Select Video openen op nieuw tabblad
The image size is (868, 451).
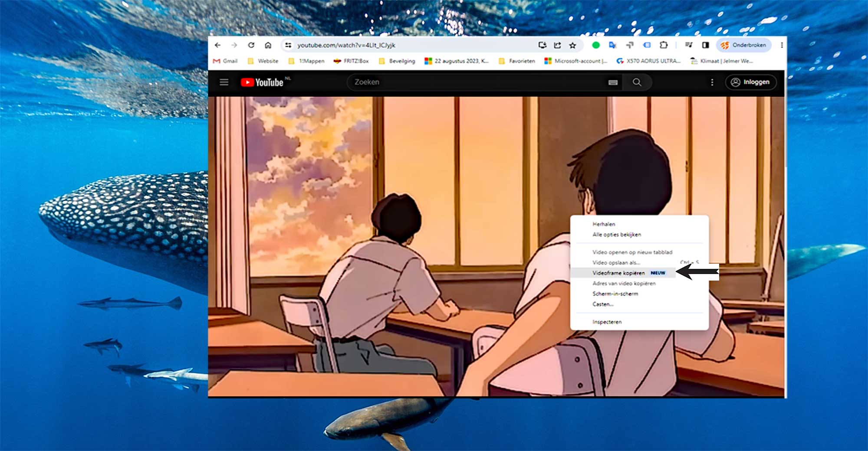coord(639,252)
